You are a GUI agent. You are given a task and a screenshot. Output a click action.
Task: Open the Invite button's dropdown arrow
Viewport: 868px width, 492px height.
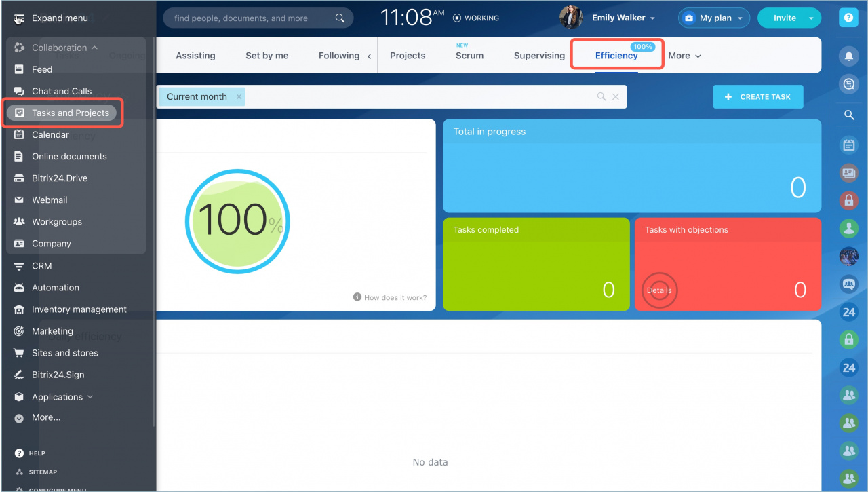[x=811, y=18]
